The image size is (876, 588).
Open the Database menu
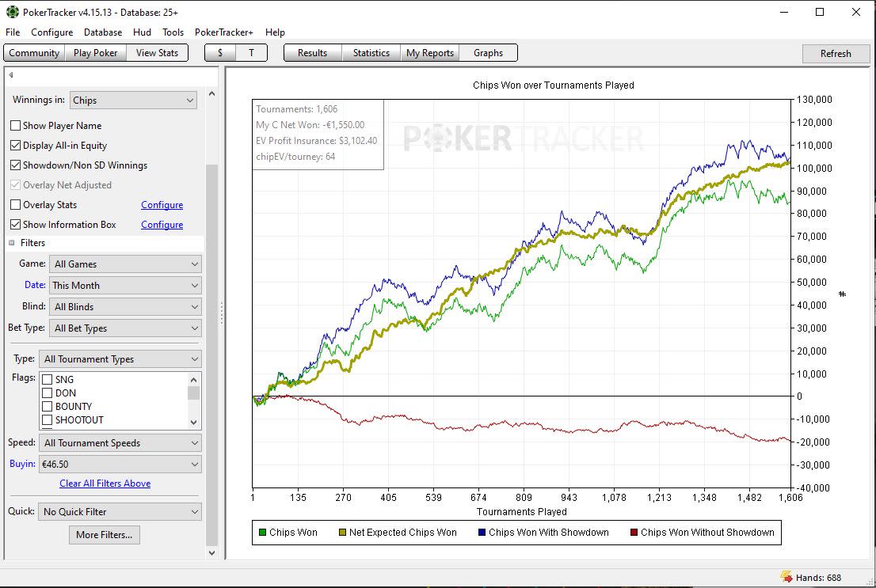103,32
